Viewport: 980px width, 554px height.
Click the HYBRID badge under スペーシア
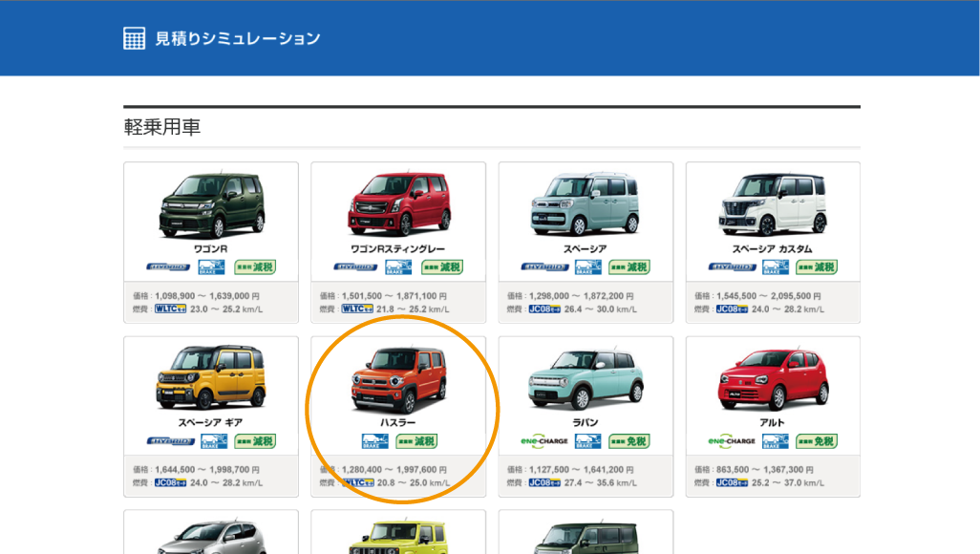tap(544, 267)
